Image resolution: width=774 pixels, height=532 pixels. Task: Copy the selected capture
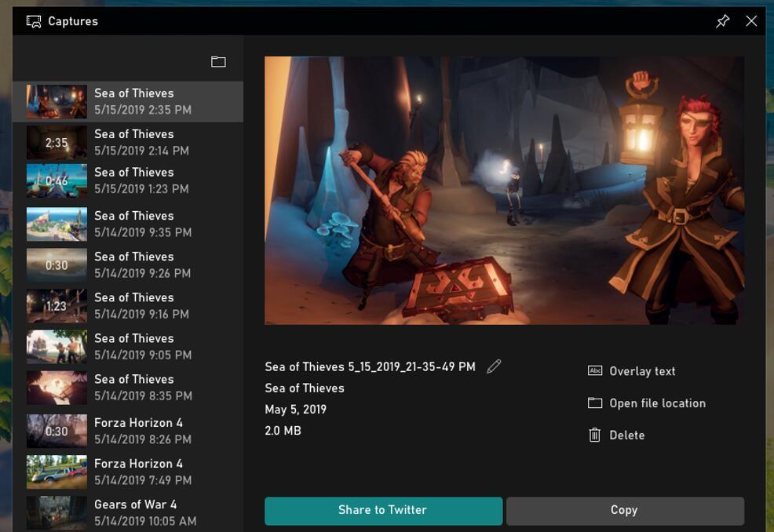[625, 511]
